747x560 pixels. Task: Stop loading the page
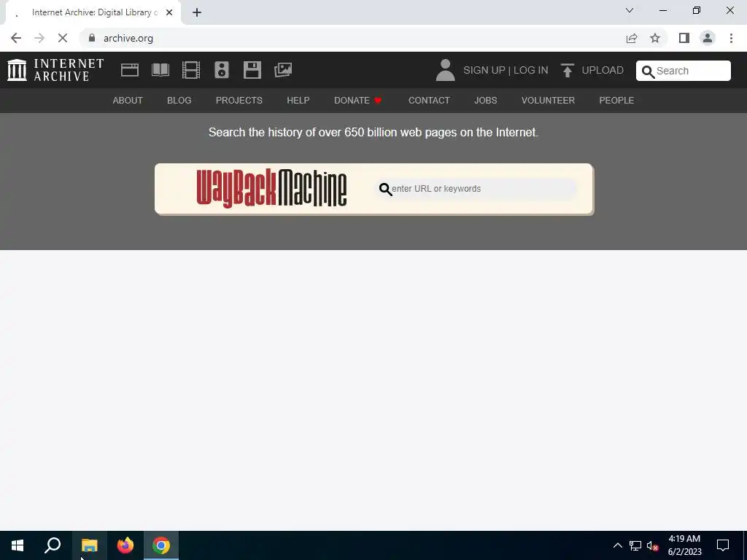coord(63,38)
